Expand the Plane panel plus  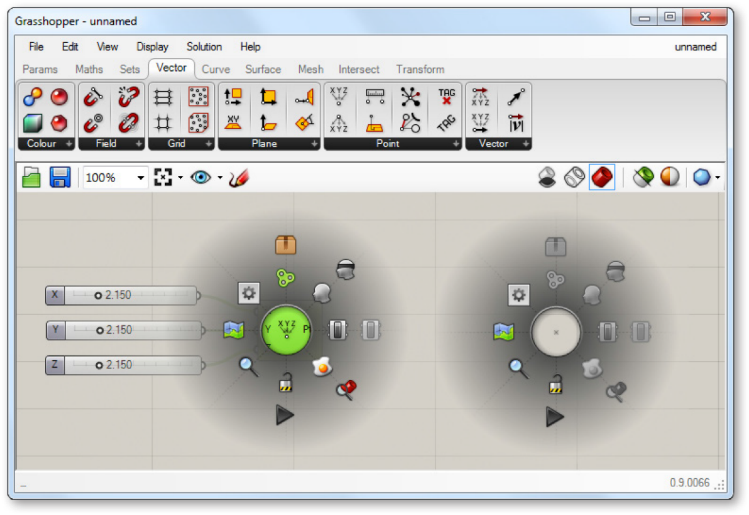pyautogui.click(x=314, y=143)
